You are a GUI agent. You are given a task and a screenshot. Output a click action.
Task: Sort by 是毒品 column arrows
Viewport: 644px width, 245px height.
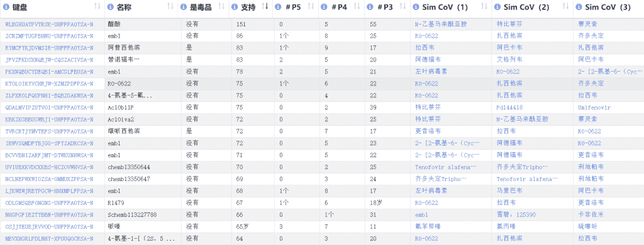click(x=221, y=6)
